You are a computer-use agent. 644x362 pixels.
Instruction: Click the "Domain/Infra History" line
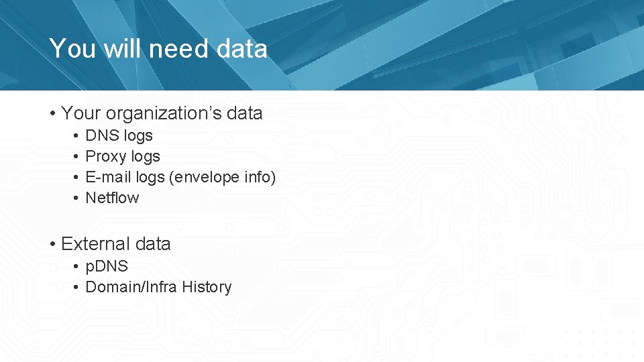pos(159,287)
